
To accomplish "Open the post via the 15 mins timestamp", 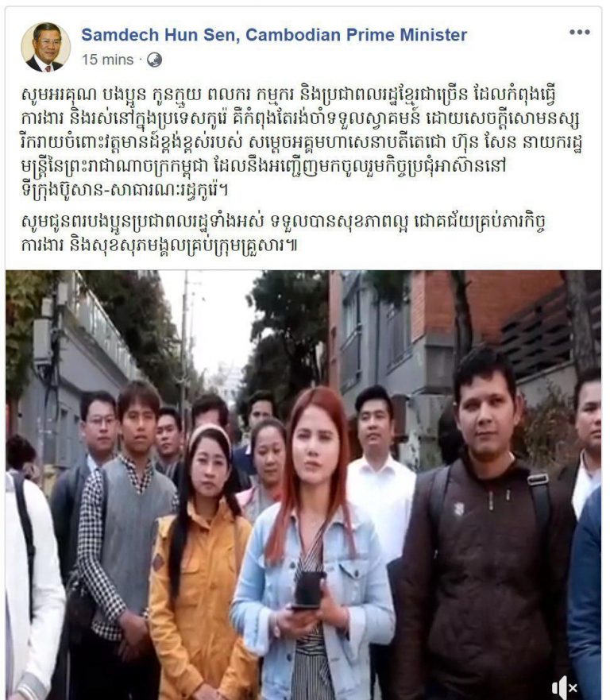I will click(107, 60).
